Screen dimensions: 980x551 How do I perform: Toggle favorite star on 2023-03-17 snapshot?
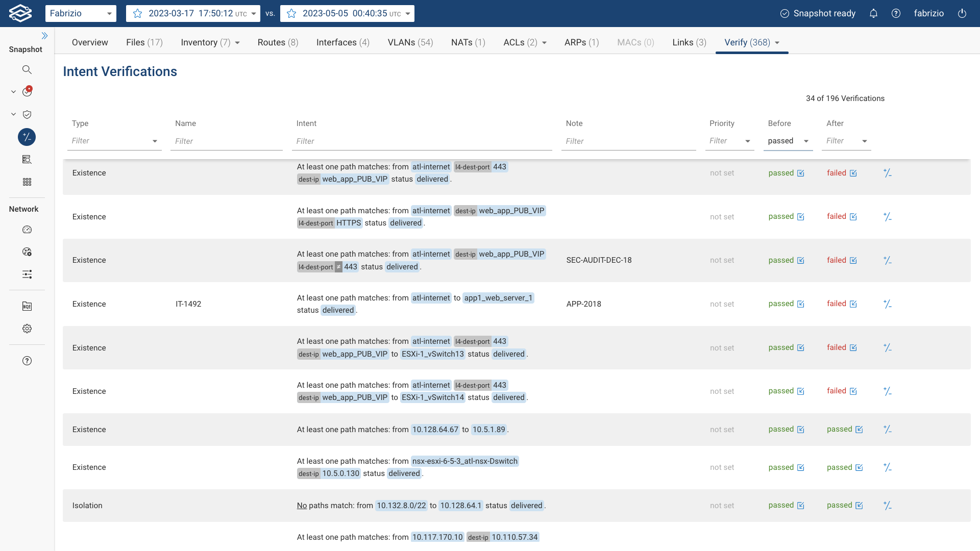137,14
